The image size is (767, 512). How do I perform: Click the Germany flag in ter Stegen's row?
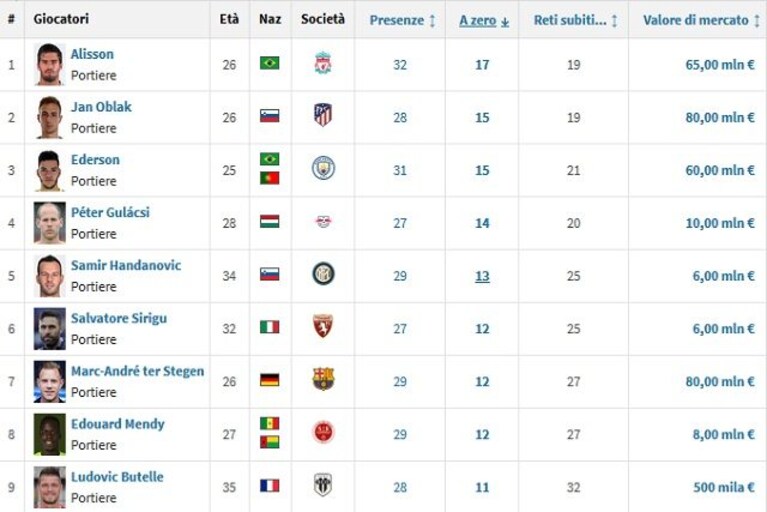pyautogui.click(x=270, y=380)
